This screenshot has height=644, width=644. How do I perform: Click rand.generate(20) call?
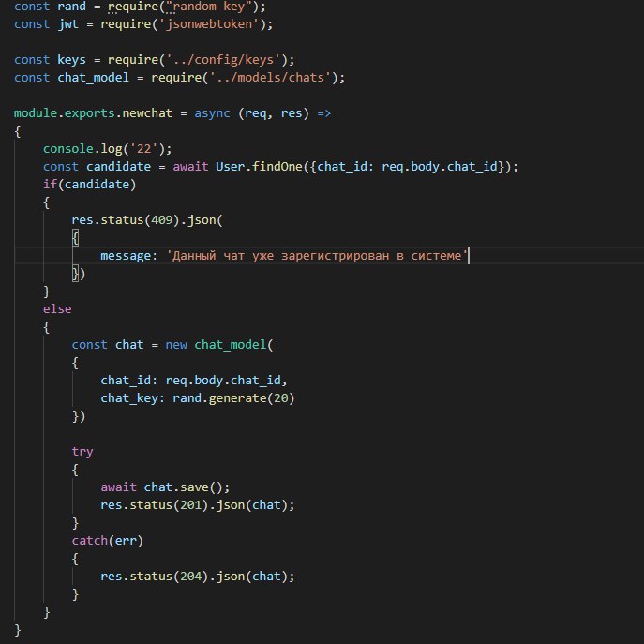(233, 398)
